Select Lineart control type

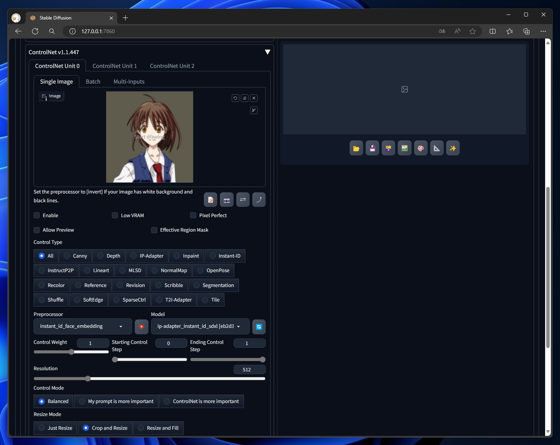96,271
